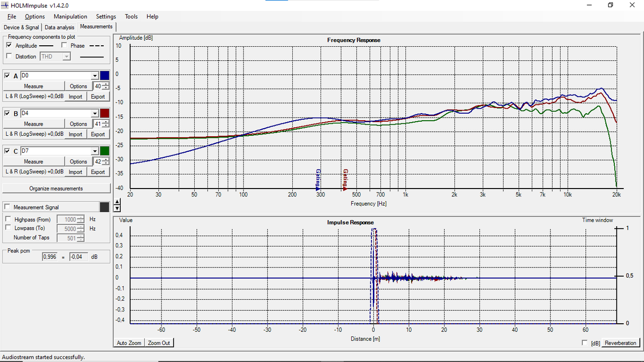Open the D4 measurement name dropdown
The height and width of the screenshot is (362, 644).
point(95,113)
